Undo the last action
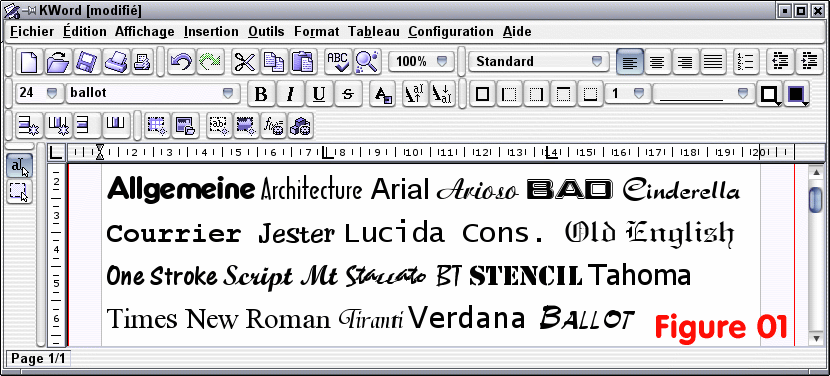The image size is (830, 376). tap(182, 62)
